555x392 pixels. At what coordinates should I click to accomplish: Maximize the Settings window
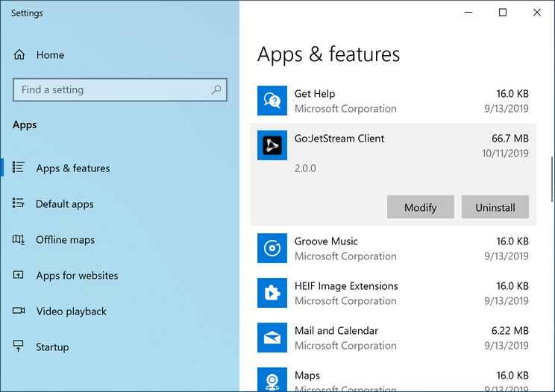503,13
